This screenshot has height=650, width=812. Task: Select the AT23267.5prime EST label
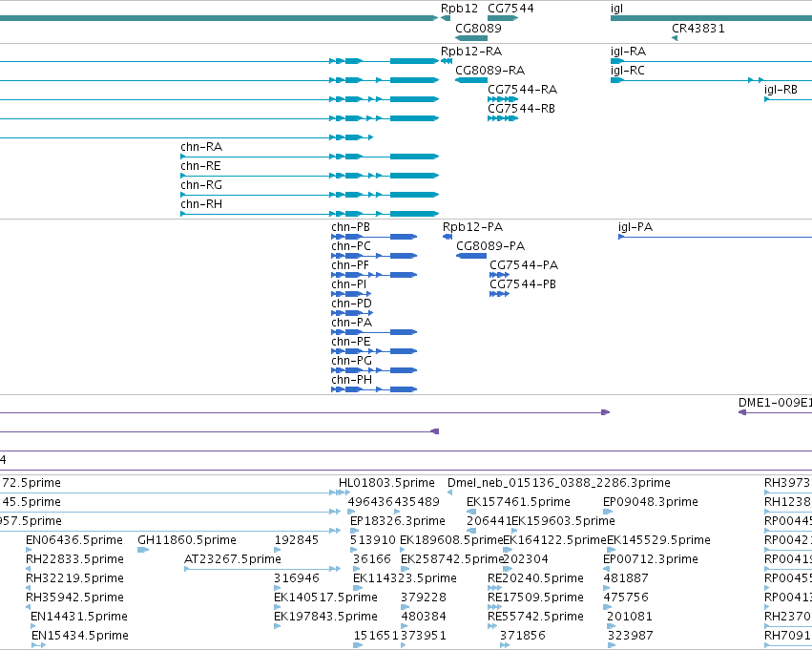233,560
